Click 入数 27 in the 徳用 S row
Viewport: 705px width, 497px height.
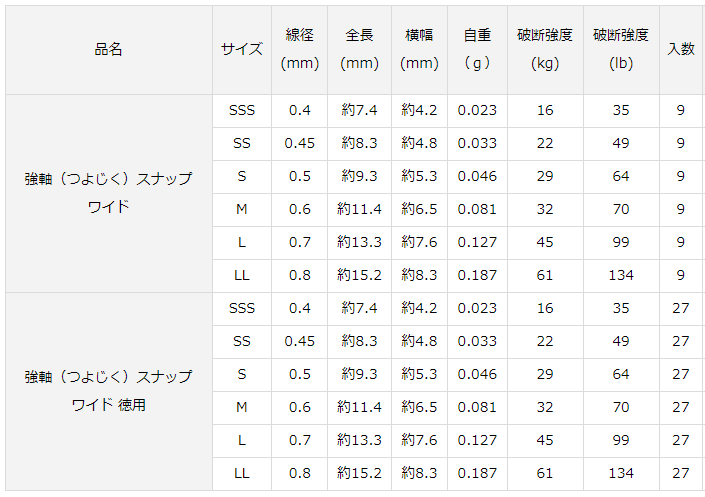tap(680, 374)
